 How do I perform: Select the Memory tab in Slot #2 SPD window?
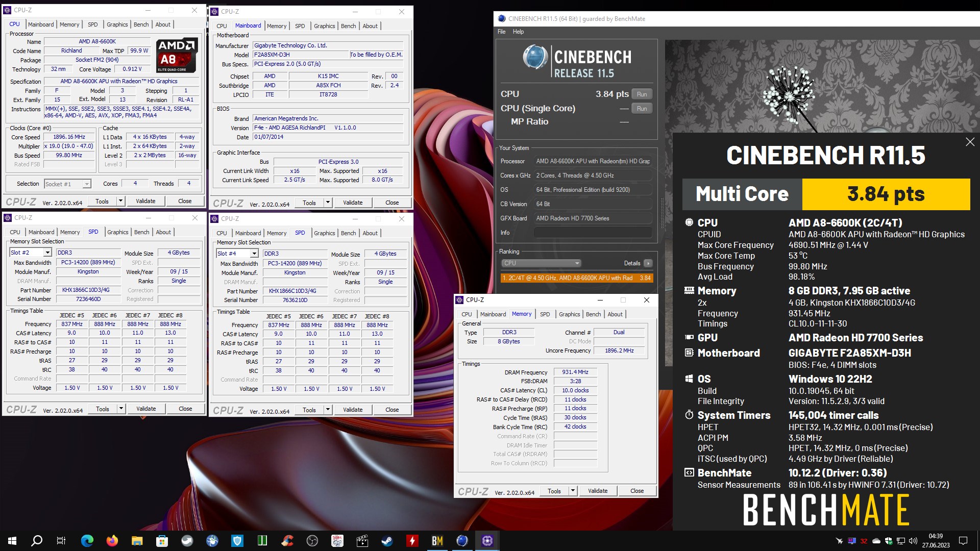point(70,232)
